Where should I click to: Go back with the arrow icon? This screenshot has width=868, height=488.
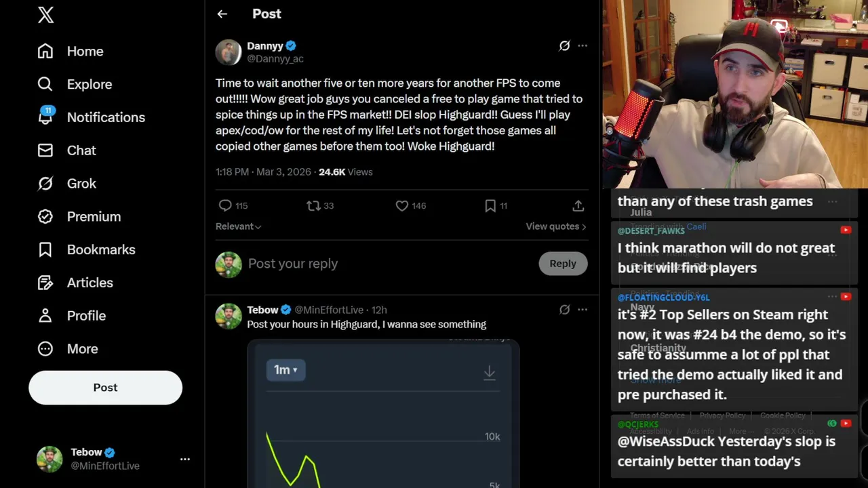tap(222, 14)
